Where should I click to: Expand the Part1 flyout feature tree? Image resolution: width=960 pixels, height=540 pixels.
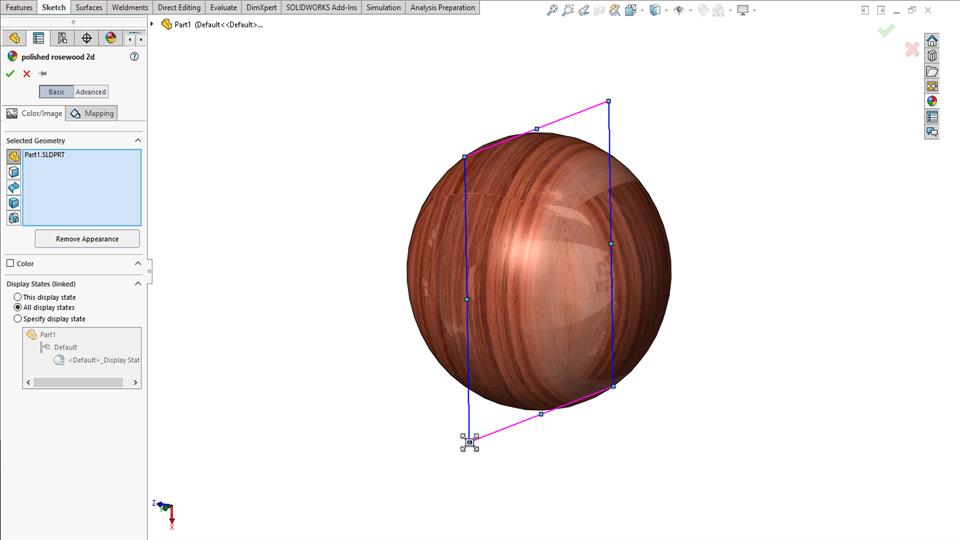coord(153,24)
